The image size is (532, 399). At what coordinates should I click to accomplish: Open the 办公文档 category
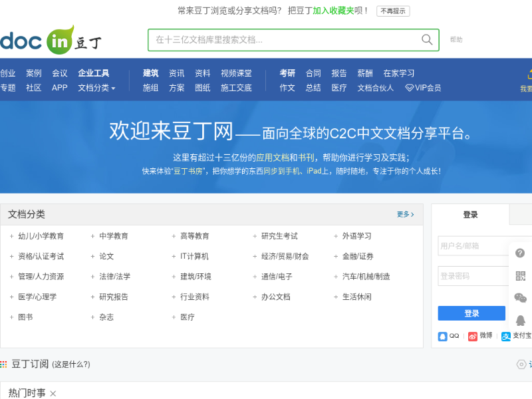(276, 297)
